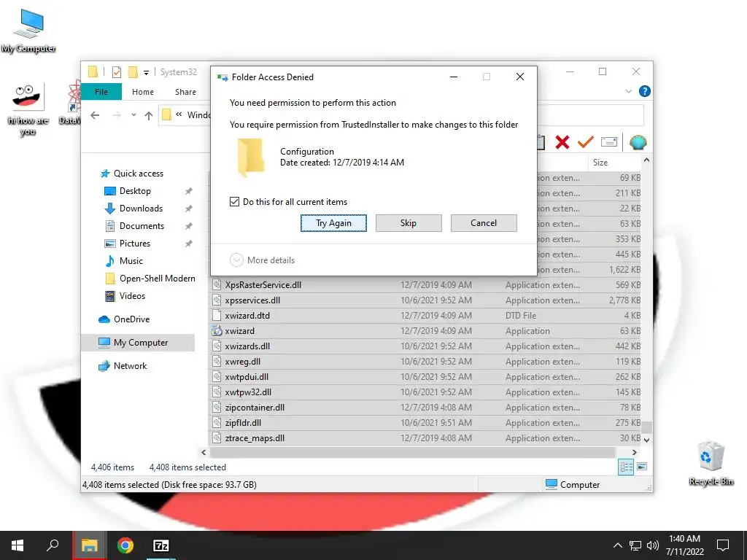Click the Skip button in dialog

(x=409, y=223)
